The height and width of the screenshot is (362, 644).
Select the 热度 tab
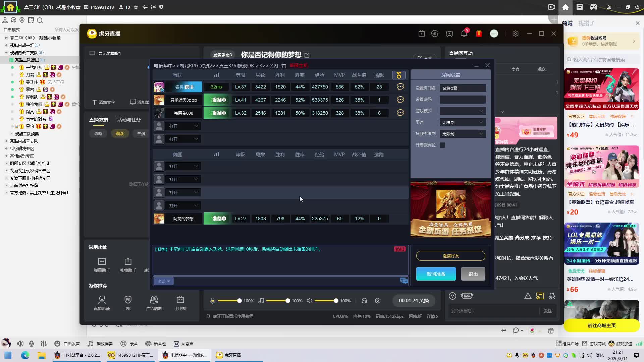coord(141,133)
